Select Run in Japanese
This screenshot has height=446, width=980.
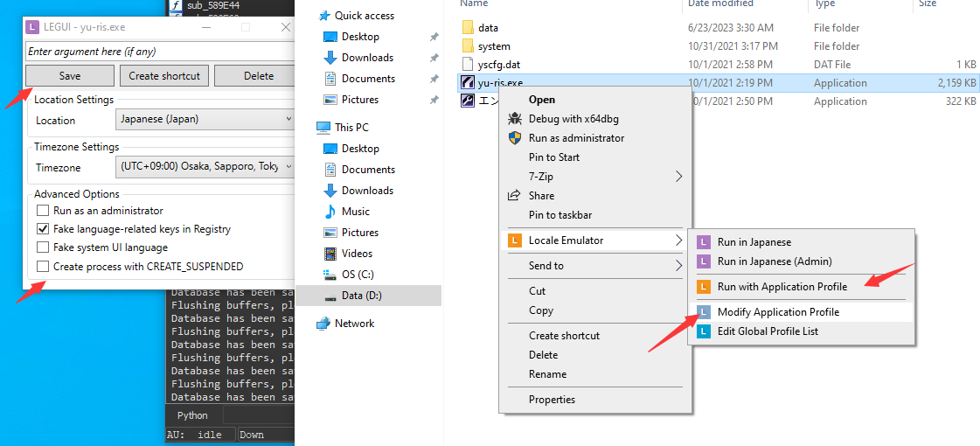click(754, 242)
